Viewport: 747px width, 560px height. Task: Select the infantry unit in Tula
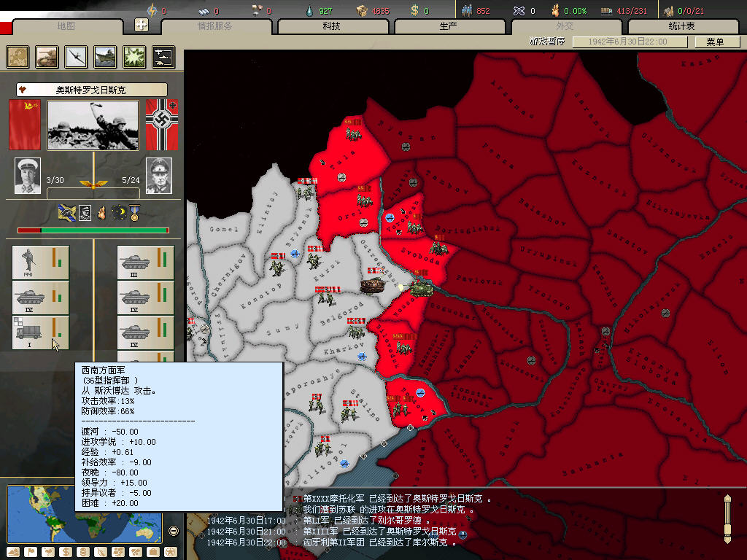click(354, 134)
